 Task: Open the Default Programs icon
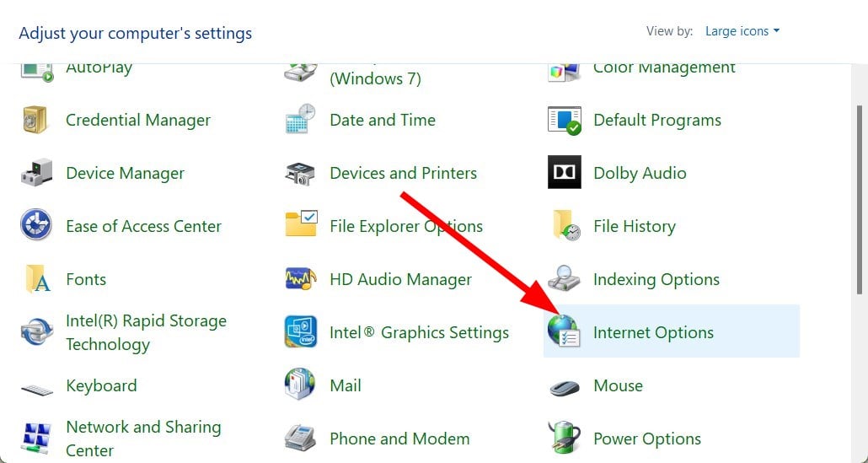[x=564, y=121]
